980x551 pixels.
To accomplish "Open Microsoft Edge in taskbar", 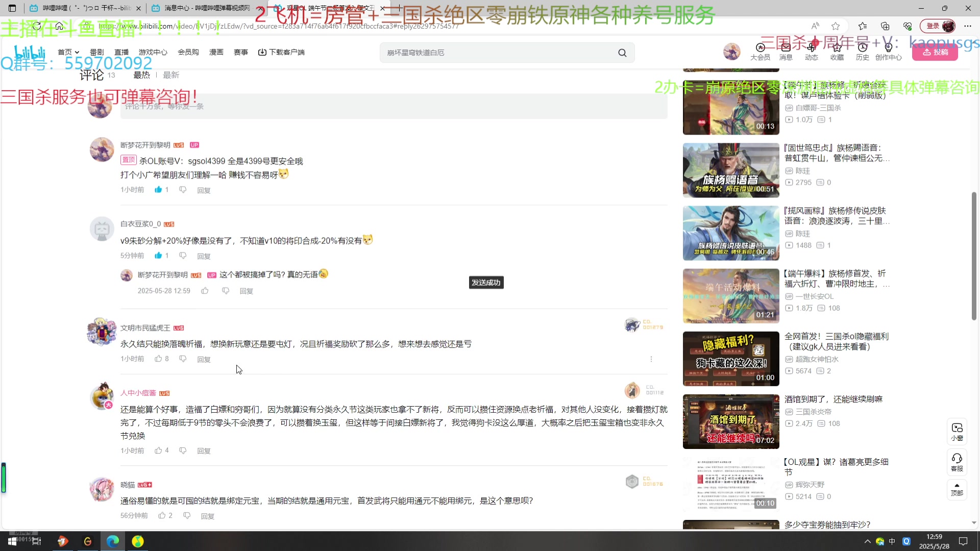I will [113, 541].
